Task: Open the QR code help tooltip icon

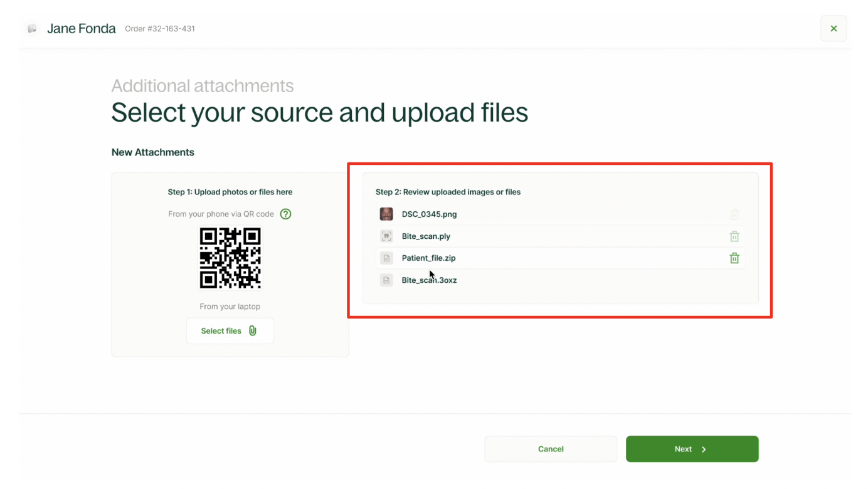Action: (x=285, y=214)
